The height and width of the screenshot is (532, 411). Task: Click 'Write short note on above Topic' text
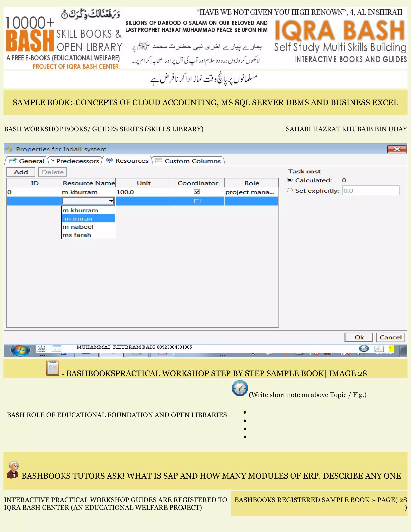pos(307,395)
